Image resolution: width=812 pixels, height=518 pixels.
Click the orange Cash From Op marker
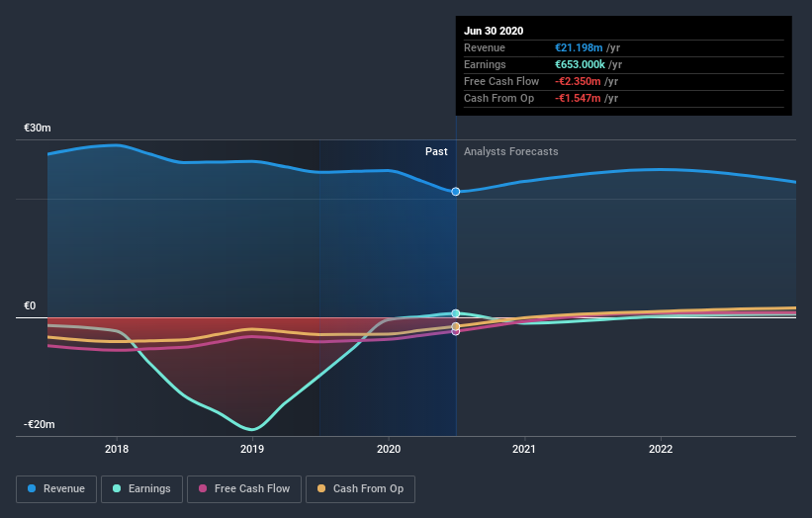coord(456,326)
